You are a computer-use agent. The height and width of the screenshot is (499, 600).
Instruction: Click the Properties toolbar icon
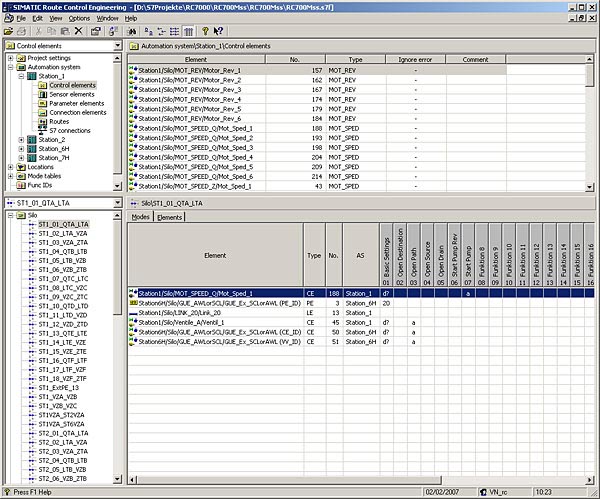[97, 31]
